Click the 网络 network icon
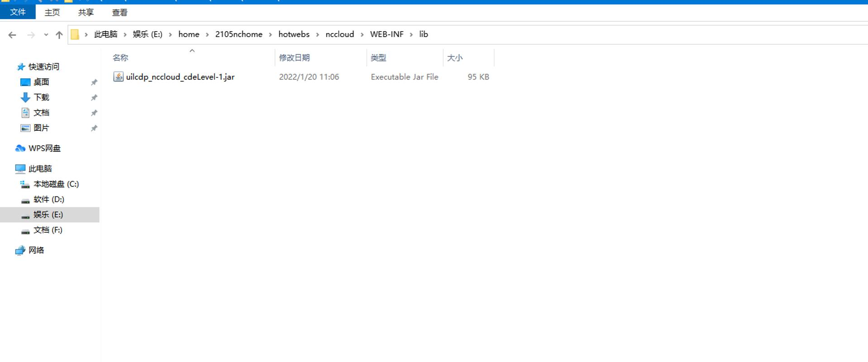 (20, 251)
